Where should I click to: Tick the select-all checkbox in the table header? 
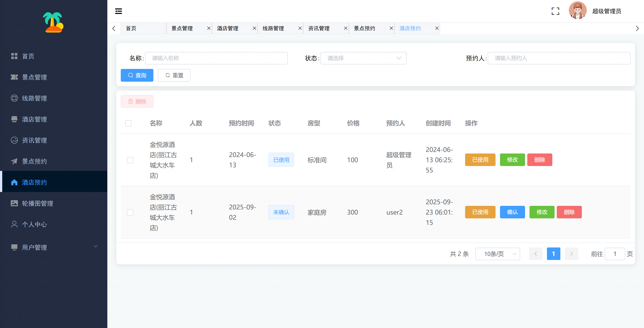click(128, 123)
